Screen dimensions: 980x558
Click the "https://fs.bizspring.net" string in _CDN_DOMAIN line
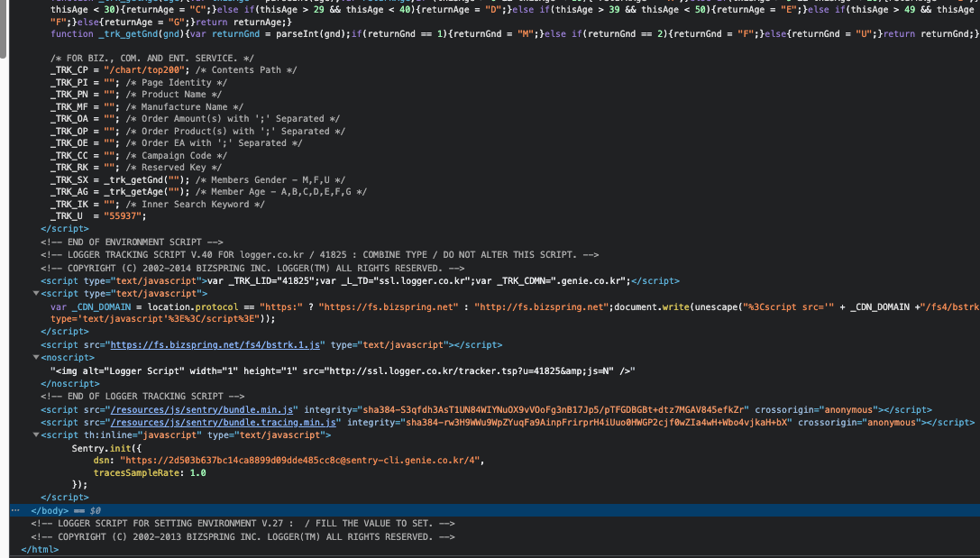click(x=389, y=306)
